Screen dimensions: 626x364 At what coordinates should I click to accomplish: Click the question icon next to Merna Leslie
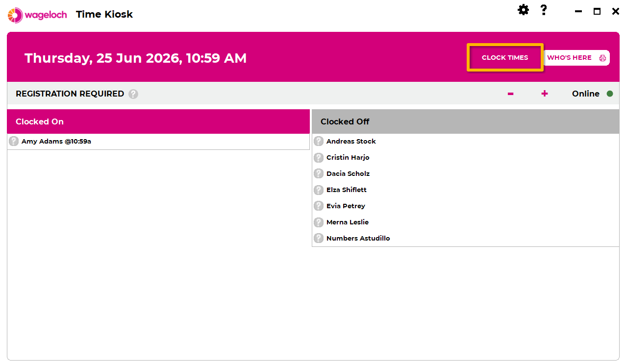319,222
